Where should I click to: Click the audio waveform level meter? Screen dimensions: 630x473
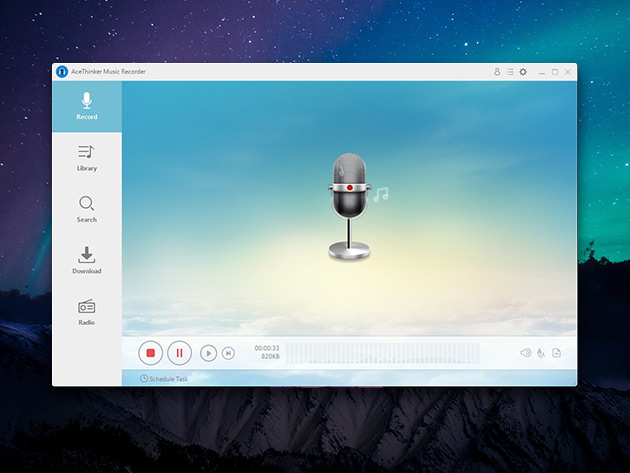pos(382,353)
